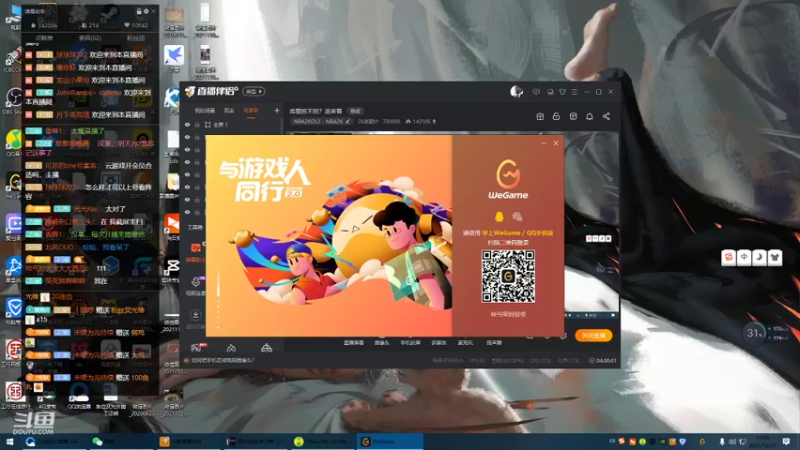Add a 摄像头 camera source
The height and width of the screenshot is (450, 800).
point(382,343)
